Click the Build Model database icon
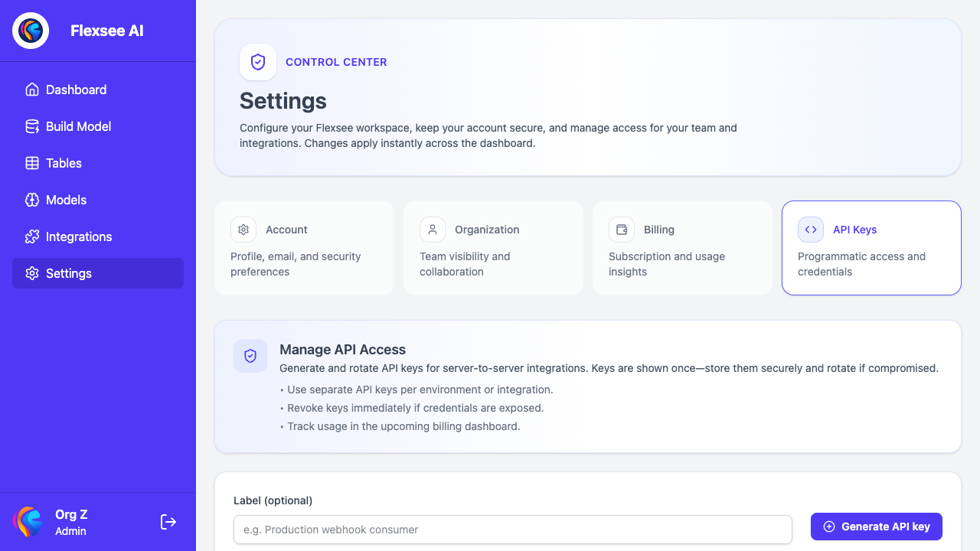Image resolution: width=980 pixels, height=551 pixels. [x=32, y=126]
